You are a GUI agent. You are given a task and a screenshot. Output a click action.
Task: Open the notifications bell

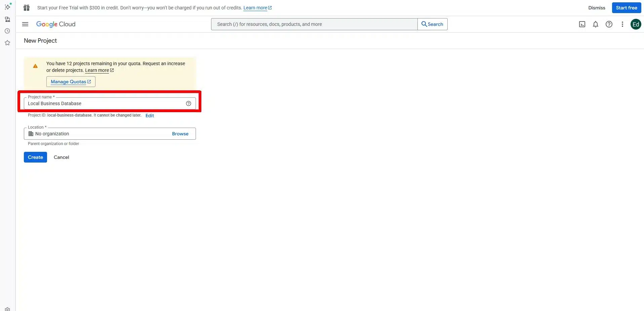(x=595, y=24)
